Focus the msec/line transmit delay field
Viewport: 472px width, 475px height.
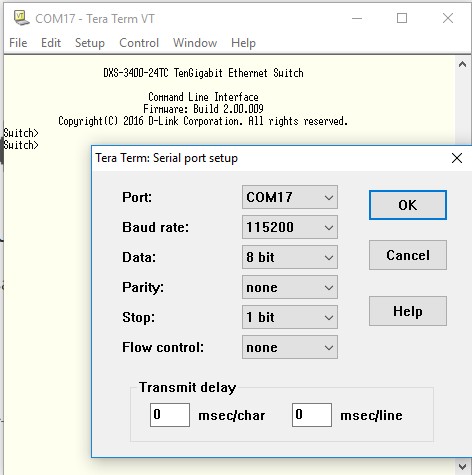coord(312,415)
